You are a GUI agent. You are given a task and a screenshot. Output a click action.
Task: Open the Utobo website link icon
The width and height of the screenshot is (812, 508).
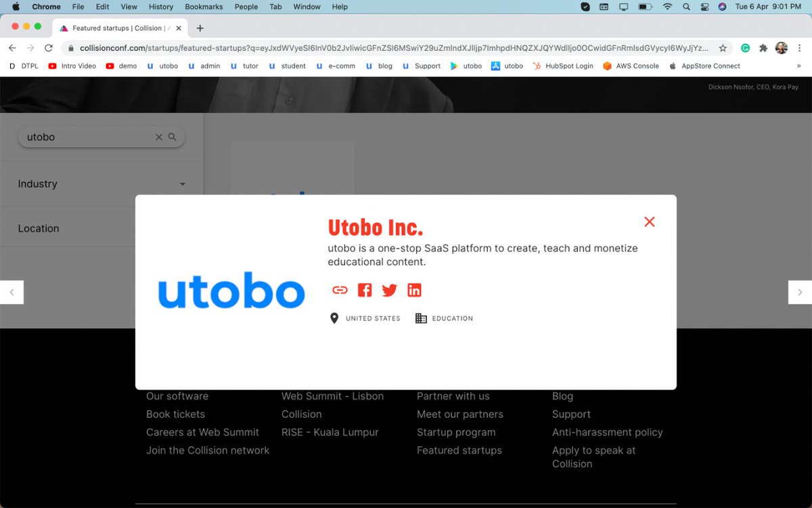click(x=340, y=291)
